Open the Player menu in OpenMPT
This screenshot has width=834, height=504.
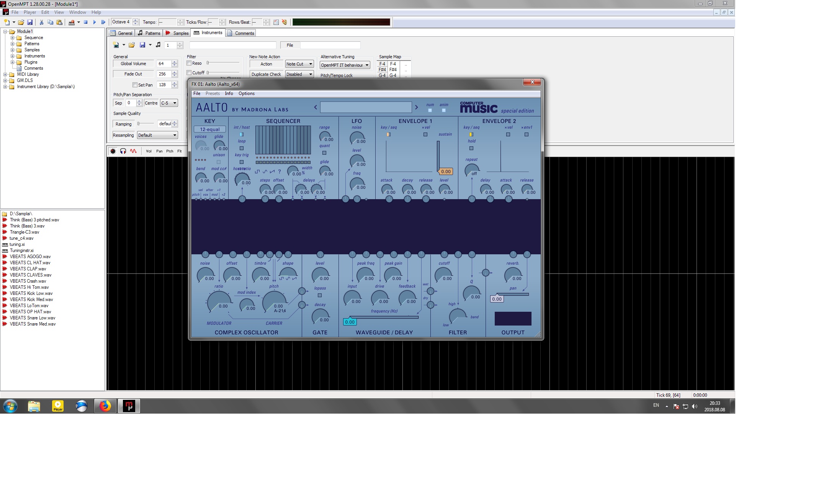pyautogui.click(x=30, y=12)
